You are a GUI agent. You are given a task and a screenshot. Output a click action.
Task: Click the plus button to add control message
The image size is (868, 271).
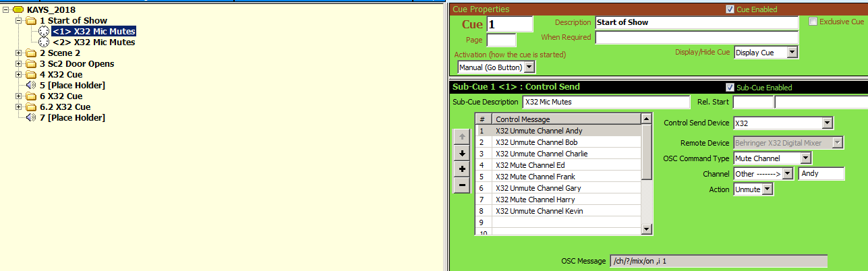click(462, 169)
